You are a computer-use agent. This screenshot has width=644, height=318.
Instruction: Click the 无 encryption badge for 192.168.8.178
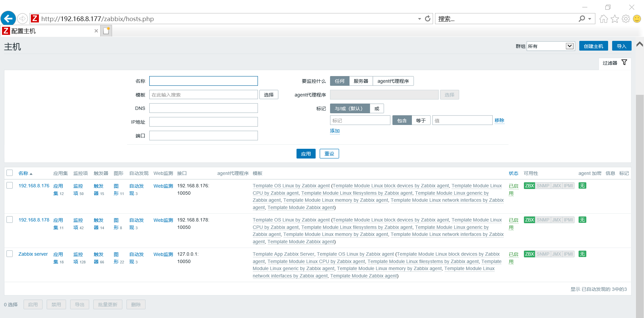[582, 220]
